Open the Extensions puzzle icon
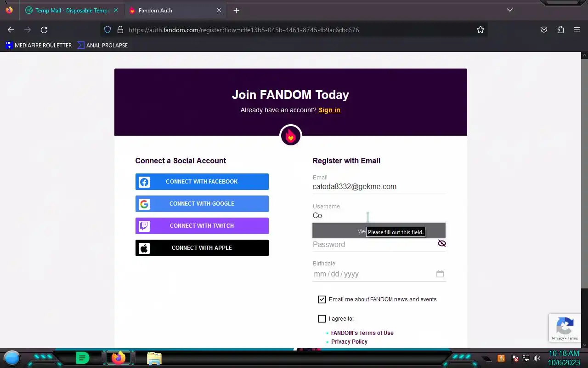Image resolution: width=588 pixels, height=368 pixels. [560, 29]
